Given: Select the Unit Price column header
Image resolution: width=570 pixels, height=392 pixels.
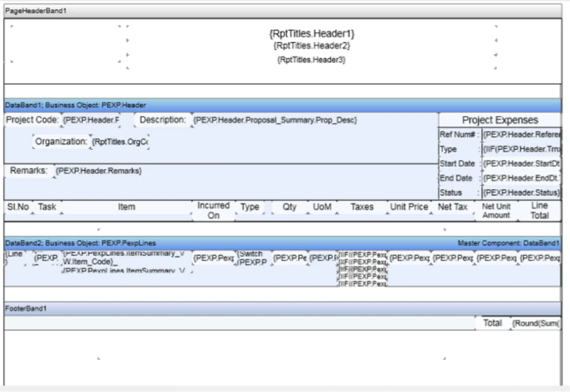Looking at the screenshot, I should point(409,207).
